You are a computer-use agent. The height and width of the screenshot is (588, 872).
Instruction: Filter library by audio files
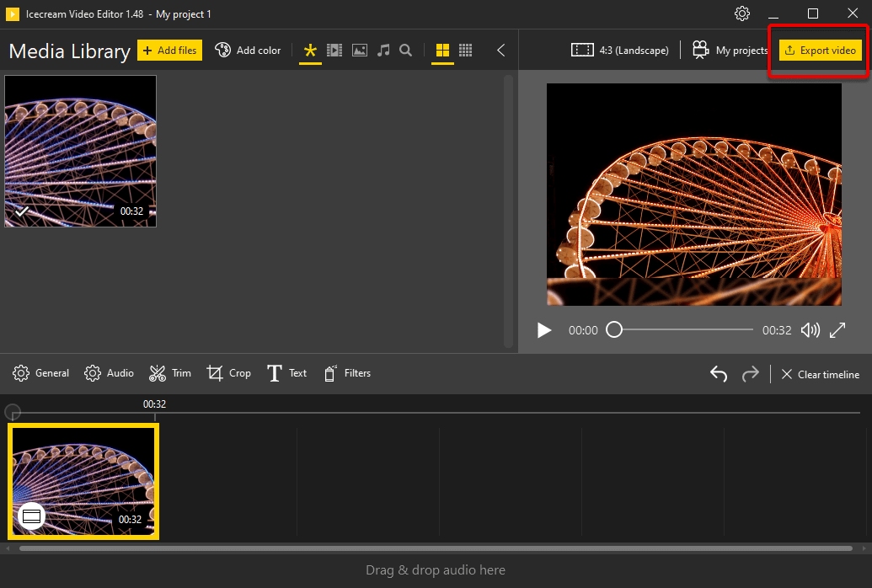tap(383, 51)
